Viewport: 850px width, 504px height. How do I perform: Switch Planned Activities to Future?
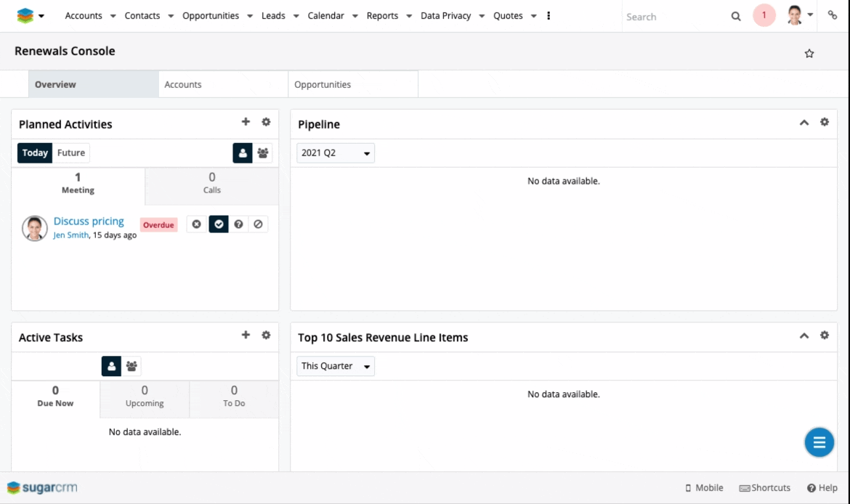coord(71,153)
